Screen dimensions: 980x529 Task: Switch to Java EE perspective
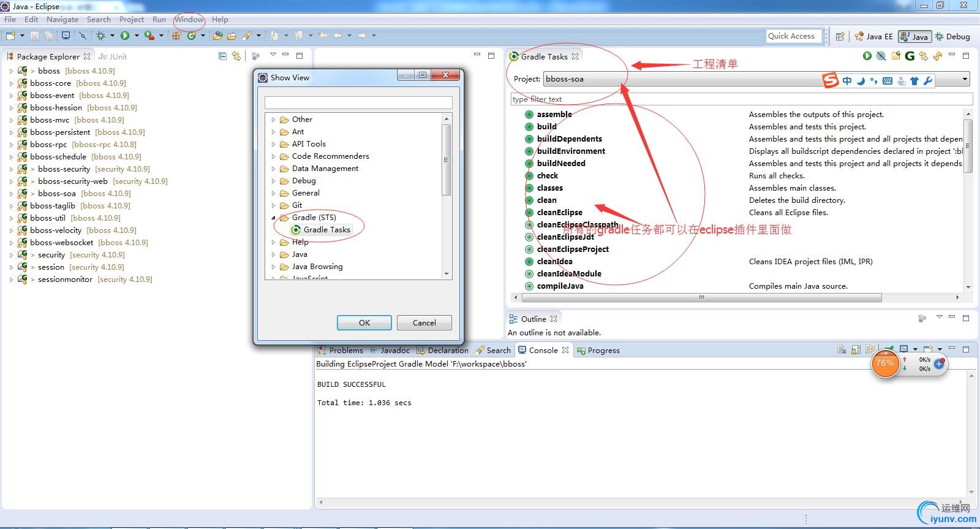tap(874, 36)
